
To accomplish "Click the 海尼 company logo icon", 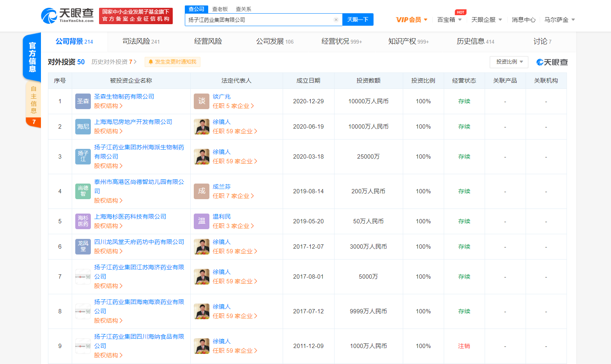I will click(83, 127).
